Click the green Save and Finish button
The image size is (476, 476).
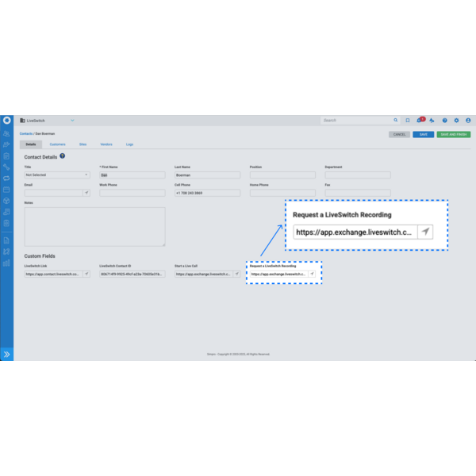454,135
